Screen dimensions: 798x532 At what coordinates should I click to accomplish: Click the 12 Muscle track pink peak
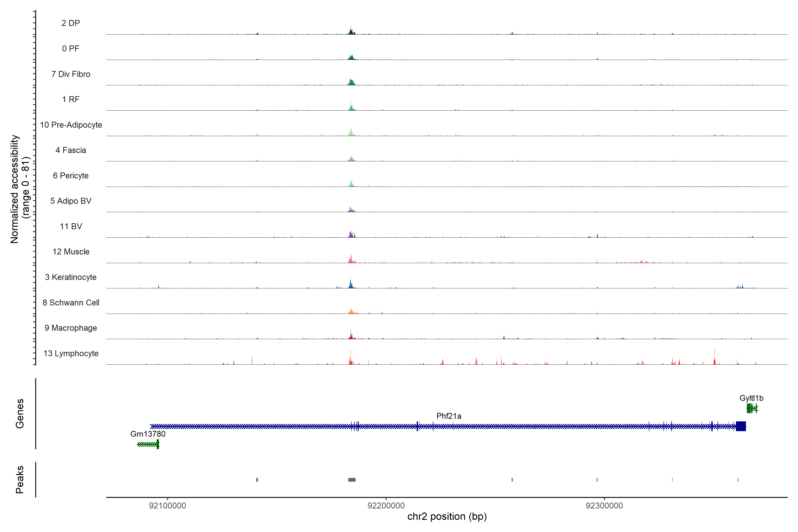pyautogui.click(x=351, y=259)
